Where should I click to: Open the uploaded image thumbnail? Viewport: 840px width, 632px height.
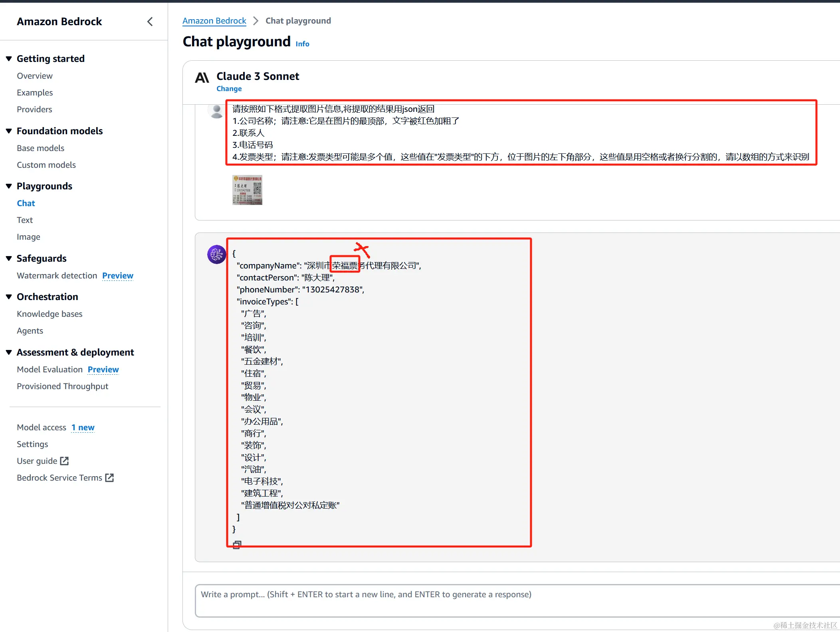point(247,190)
